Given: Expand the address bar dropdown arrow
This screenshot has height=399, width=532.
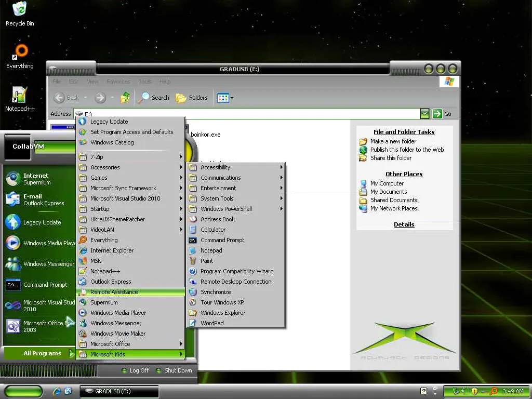Looking at the screenshot, I should point(424,114).
